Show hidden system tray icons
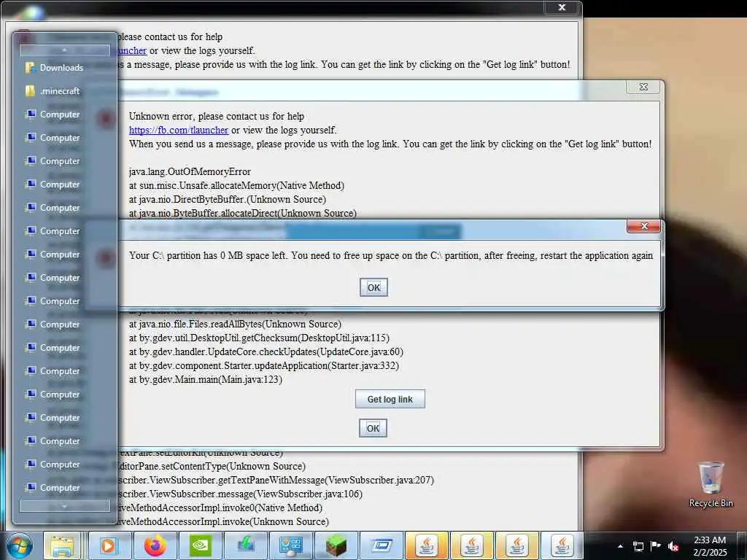This screenshot has height=560, width=747. pos(620,546)
